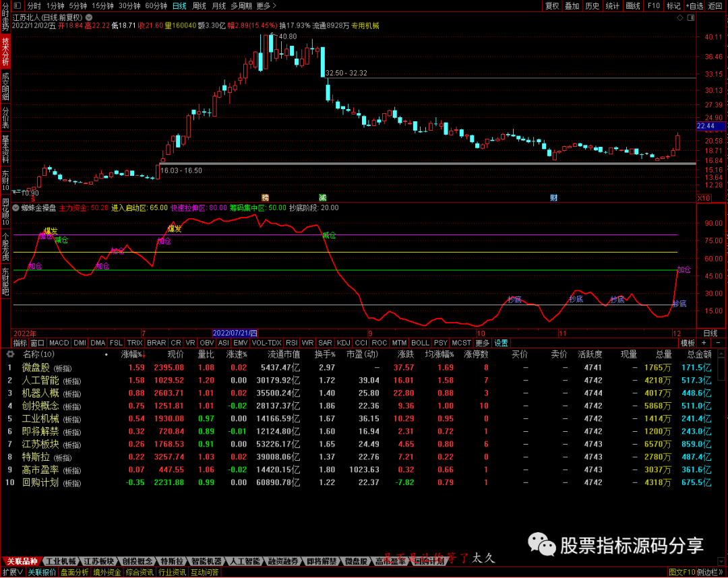Image resolution: width=728 pixels, height=578 pixels.
Task: Switch to the 15分钟 period
Action: (x=102, y=6)
